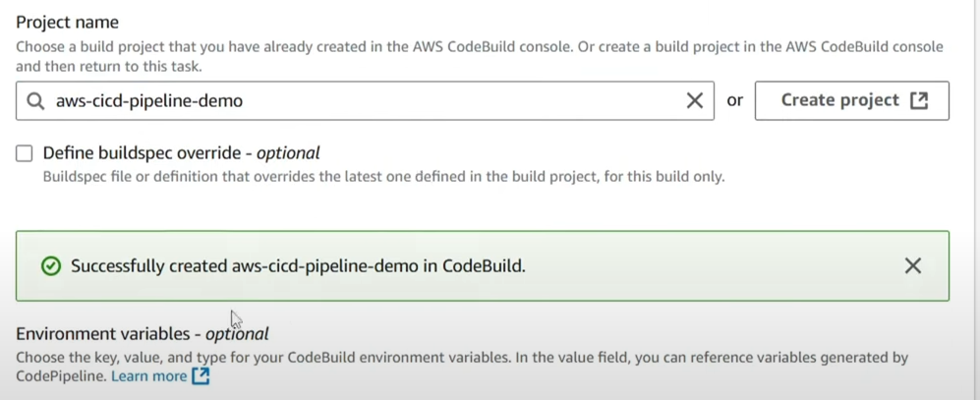Click the italic 'optional' word in buildspec label

[288, 153]
